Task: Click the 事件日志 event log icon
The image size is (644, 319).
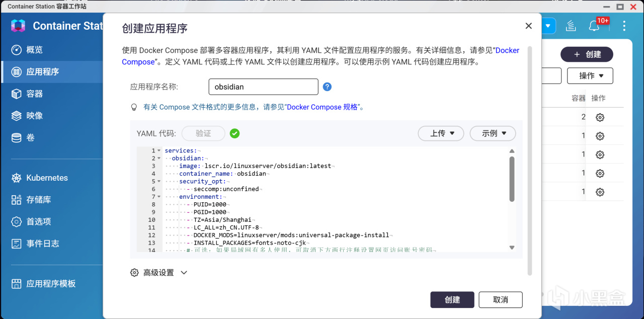Action: click(17, 244)
